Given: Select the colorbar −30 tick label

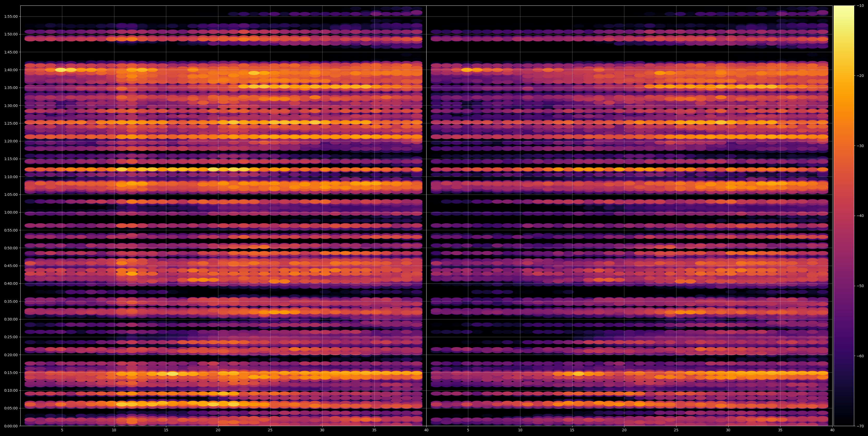Looking at the screenshot, I should (860, 146).
